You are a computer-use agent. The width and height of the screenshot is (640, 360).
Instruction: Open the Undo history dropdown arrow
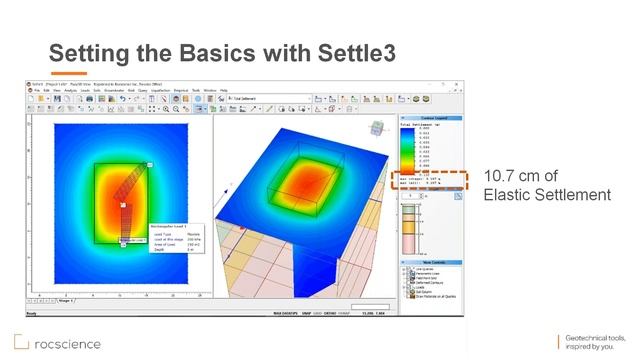pyautogui.click(x=129, y=99)
